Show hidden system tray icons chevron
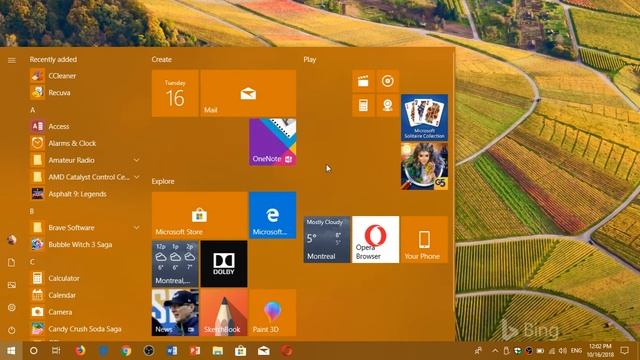Image resolution: width=640 pixels, height=360 pixels. [x=495, y=351]
